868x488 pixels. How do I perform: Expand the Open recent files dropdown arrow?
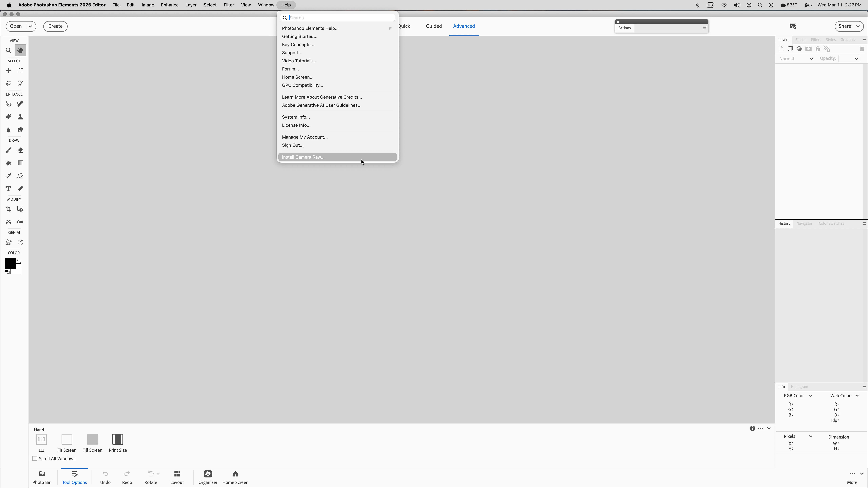30,26
